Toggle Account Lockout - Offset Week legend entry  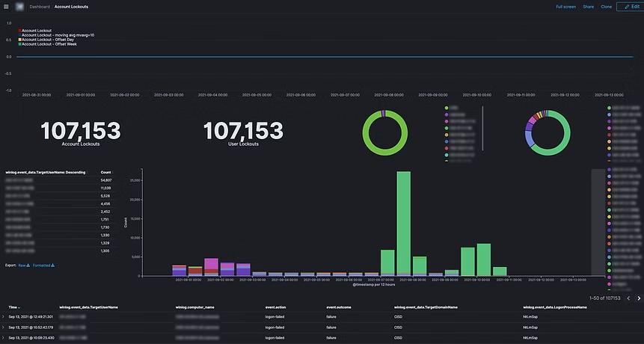48,44
